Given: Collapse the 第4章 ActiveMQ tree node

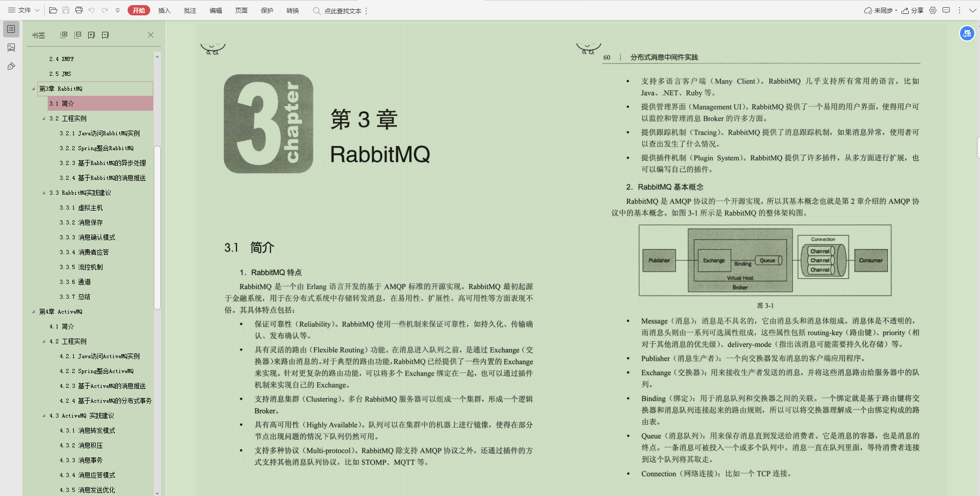Looking at the screenshot, I should [34, 312].
